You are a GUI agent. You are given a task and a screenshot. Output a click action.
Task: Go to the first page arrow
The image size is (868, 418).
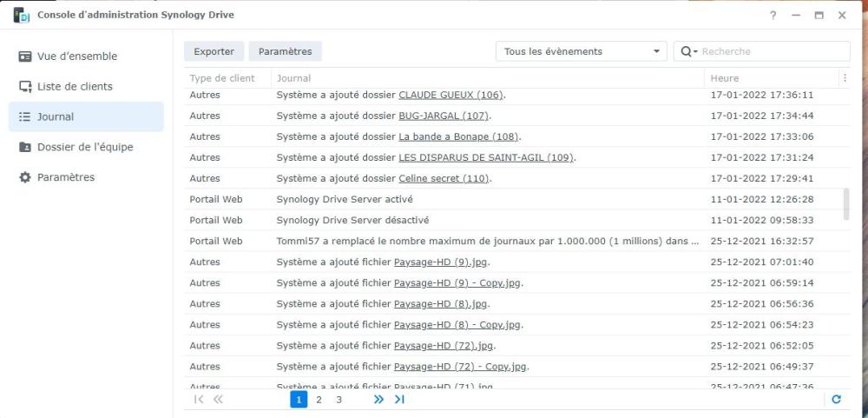coord(200,399)
